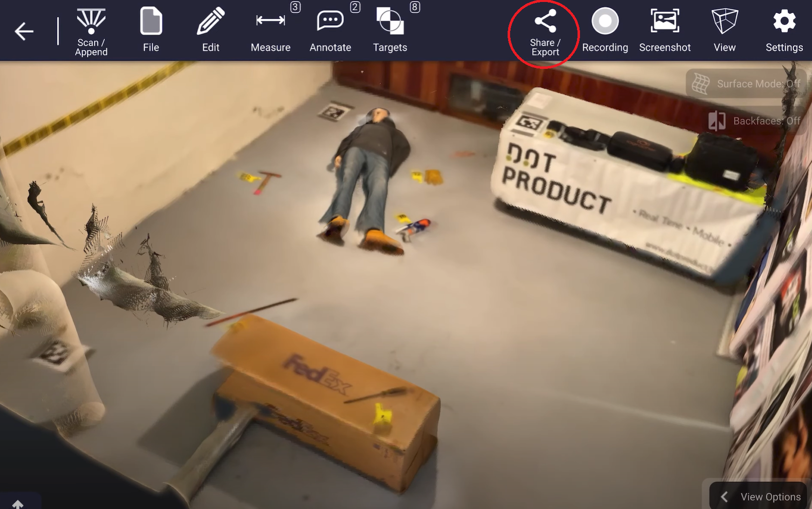
Task: Go back using the left arrow
Action: point(23,31)
